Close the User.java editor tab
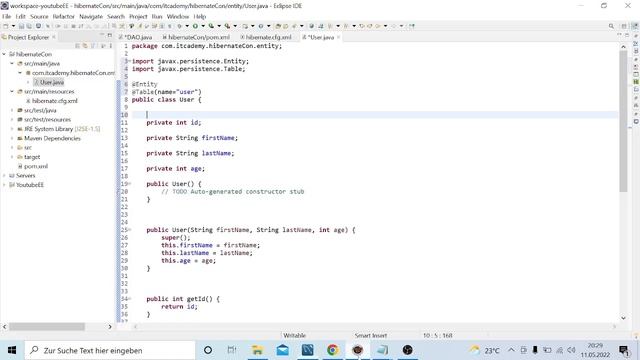The image size is (640, 360). 338,37
